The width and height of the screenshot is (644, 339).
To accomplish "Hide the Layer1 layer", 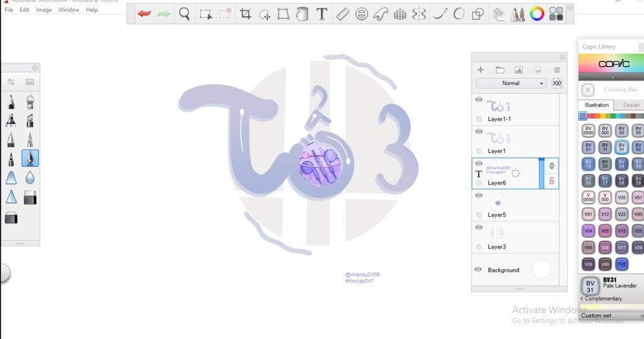I will click(479, 132).
